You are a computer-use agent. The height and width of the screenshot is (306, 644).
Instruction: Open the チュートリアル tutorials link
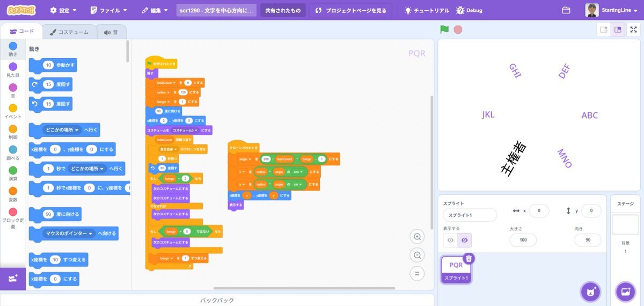[427, 10]
